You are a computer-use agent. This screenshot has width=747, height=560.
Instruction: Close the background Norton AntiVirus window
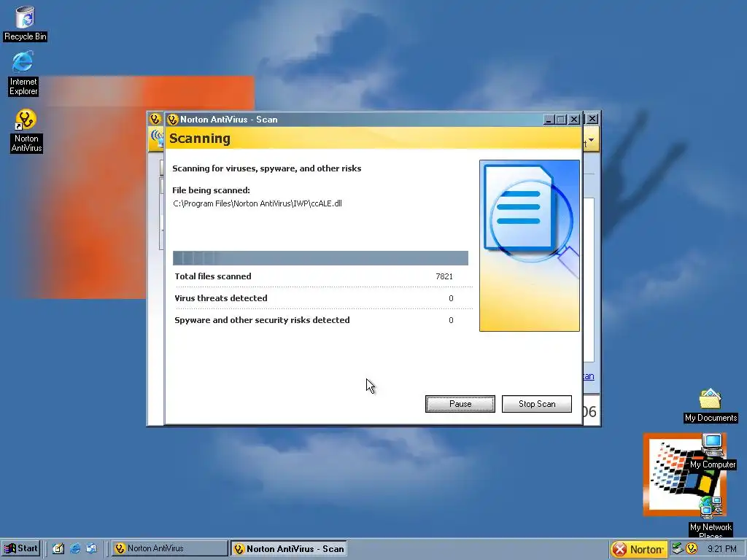pyautogui.click(x=592, y=119)
